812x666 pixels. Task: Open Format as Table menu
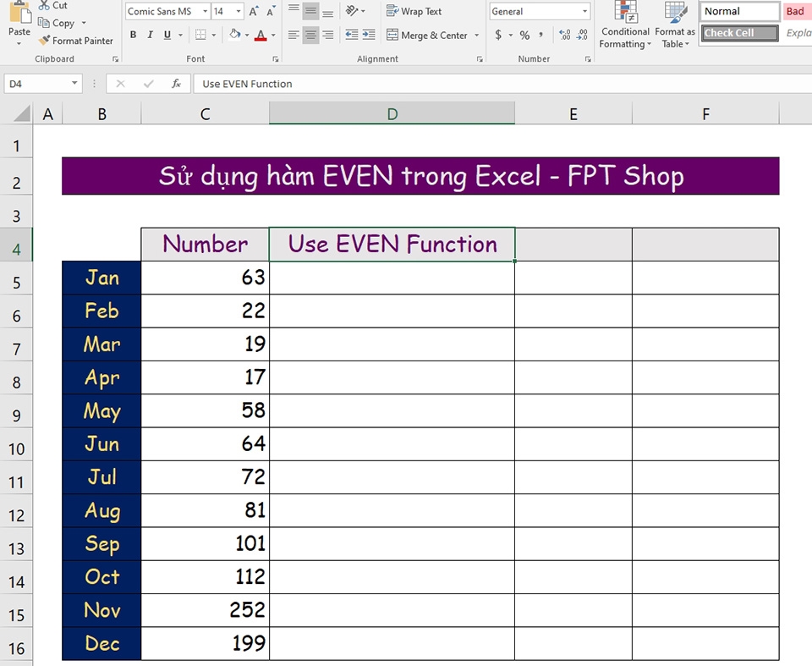point(675,25)
